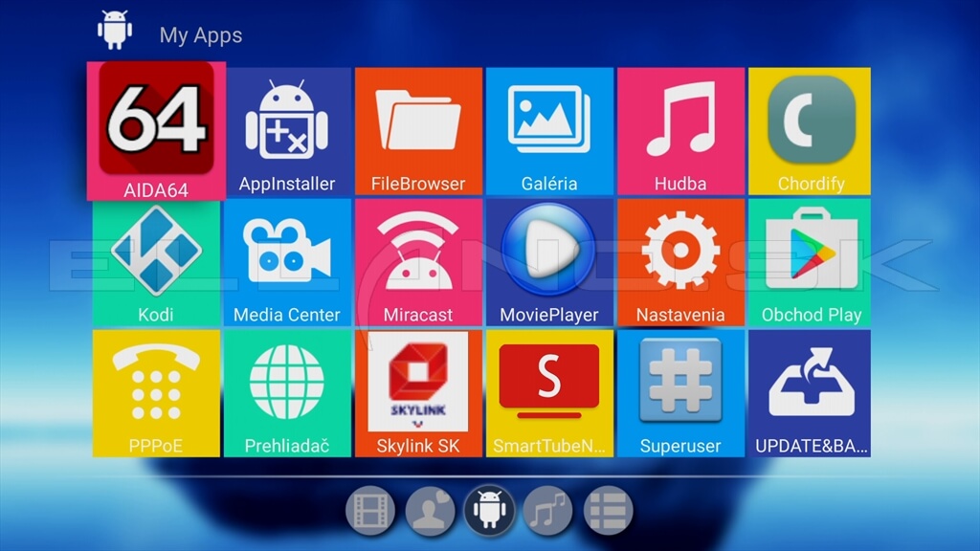980x551 pixels.
Task: Launch the Hudba music app
Action: point(680,131)
